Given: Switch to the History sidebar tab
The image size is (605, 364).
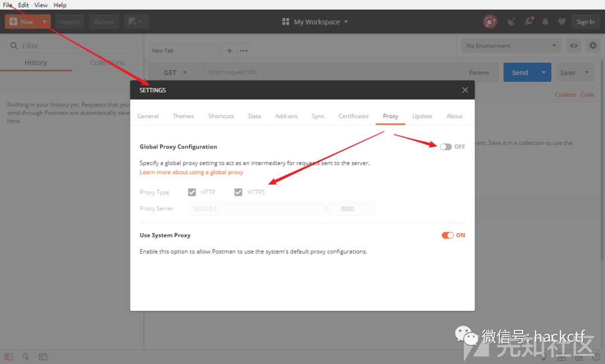Looking at the screenshot, I should (35, 63).
